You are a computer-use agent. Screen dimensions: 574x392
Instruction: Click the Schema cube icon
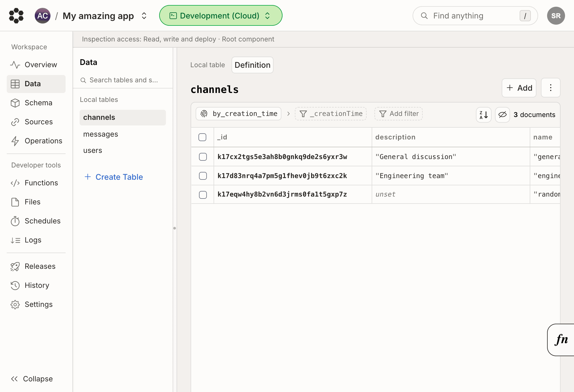click(x=15, y=103)
